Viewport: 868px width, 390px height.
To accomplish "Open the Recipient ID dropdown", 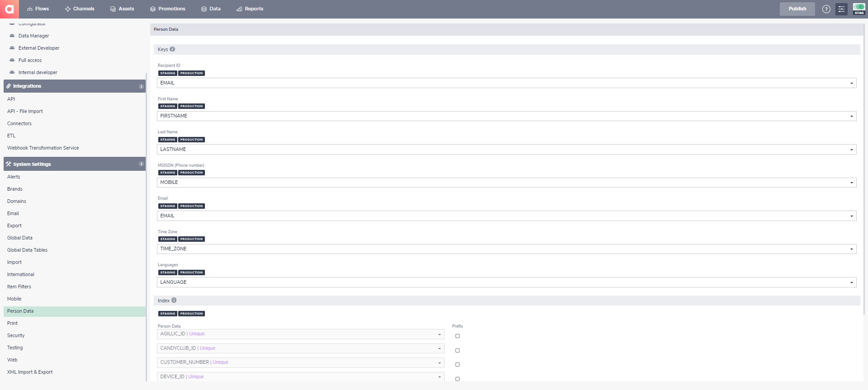I will coord(506,83).
